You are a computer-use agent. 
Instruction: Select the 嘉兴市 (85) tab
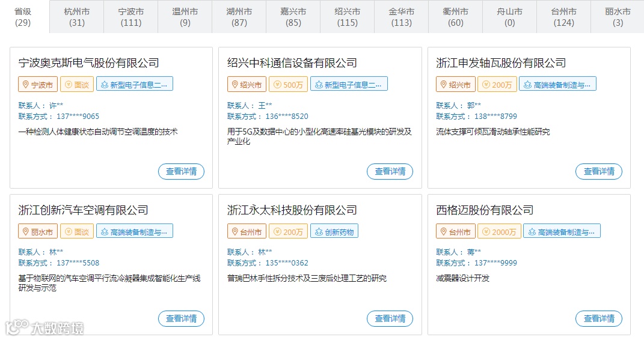coord(293,17)
